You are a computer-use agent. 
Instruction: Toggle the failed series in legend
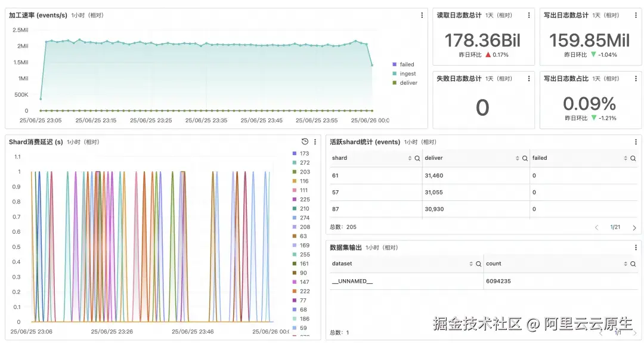(x=403, y=64)
